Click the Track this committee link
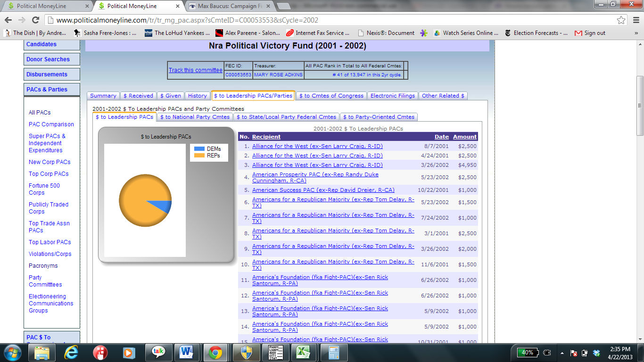The image size is (644, 362). pos(196,70)
